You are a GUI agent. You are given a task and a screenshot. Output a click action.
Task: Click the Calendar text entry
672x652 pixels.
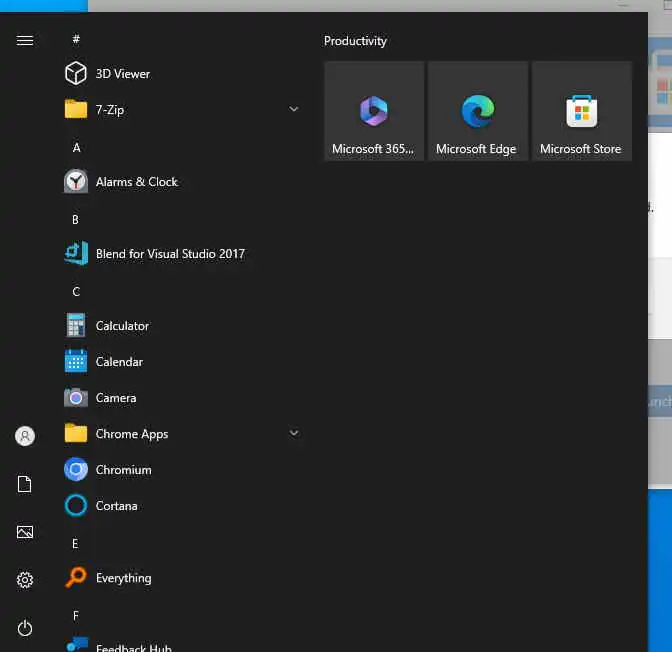(119, 362)
